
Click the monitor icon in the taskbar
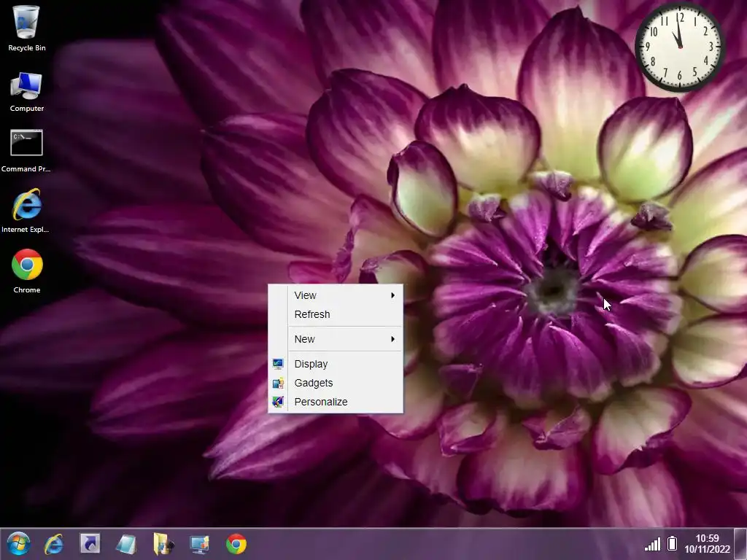[x=199, y=544]
